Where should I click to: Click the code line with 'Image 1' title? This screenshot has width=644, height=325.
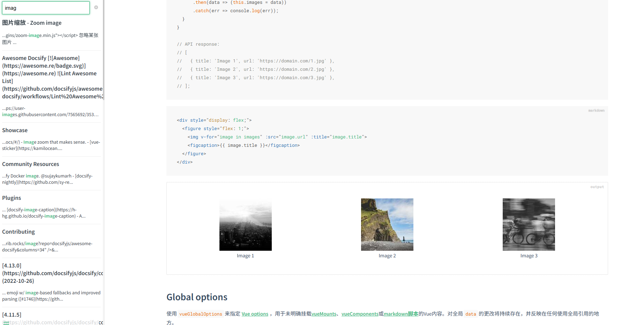tap(256, 61)
